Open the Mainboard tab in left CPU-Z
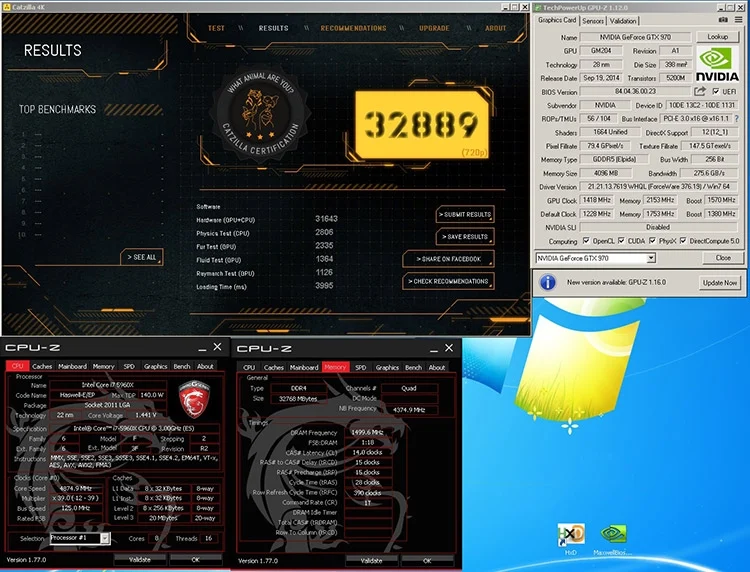 click(x=72, y=366)
